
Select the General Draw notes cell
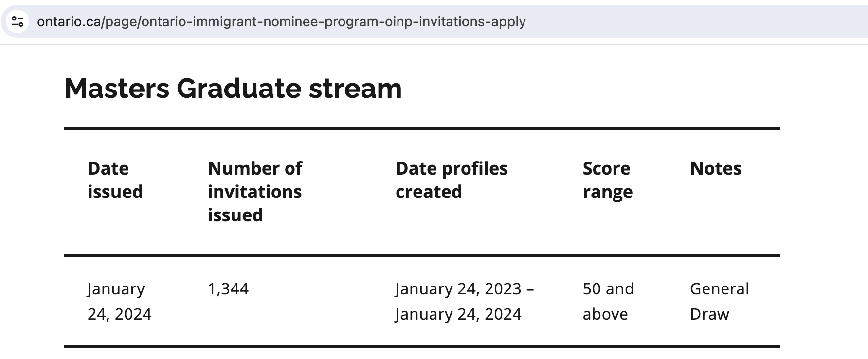point(720,301)
